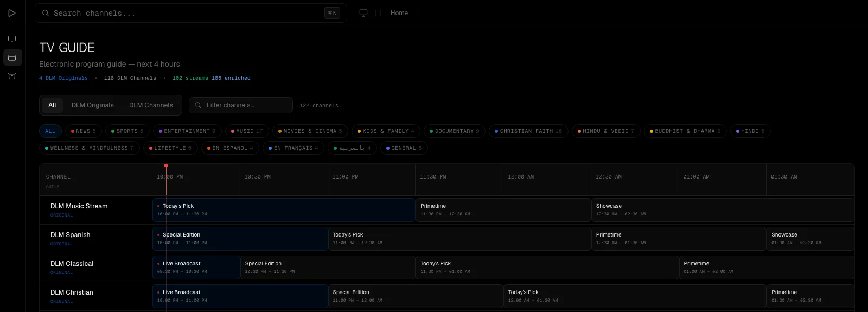Focus the Filter channels input
Image resolution: width=868 pixels, height=312 pixels.
[x=241, y=105]
